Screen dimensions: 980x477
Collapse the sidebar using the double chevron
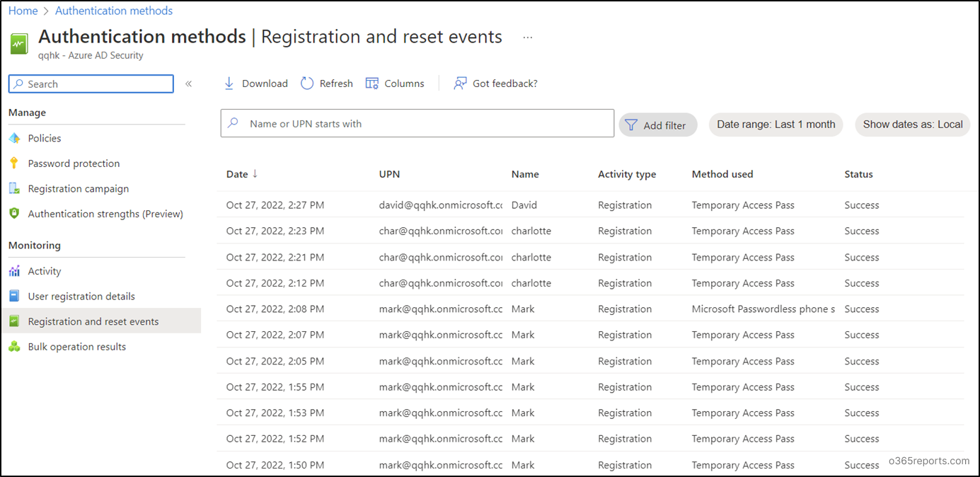(189, 83)
